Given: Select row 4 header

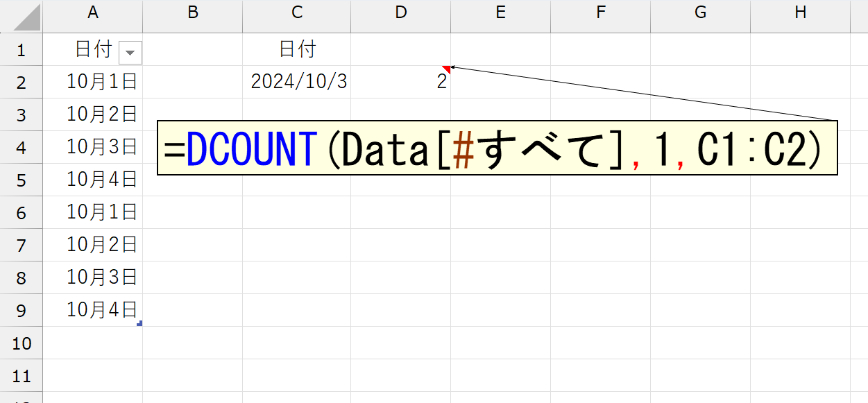Looking at the screenshot, I should click(21, 147).
